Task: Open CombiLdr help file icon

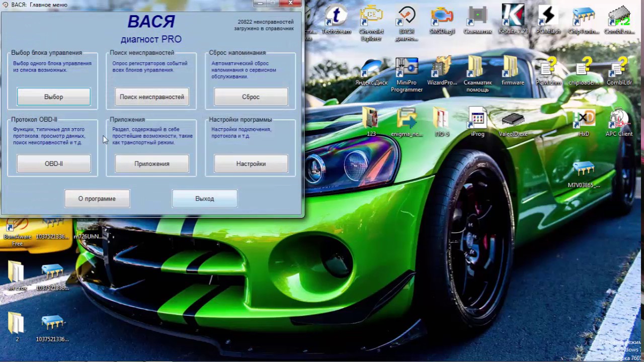Action: click(619, 72)
